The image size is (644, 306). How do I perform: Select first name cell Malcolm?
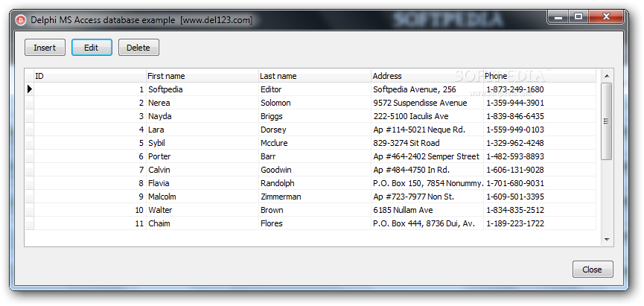pyautogui.click(x=203, y=197)
